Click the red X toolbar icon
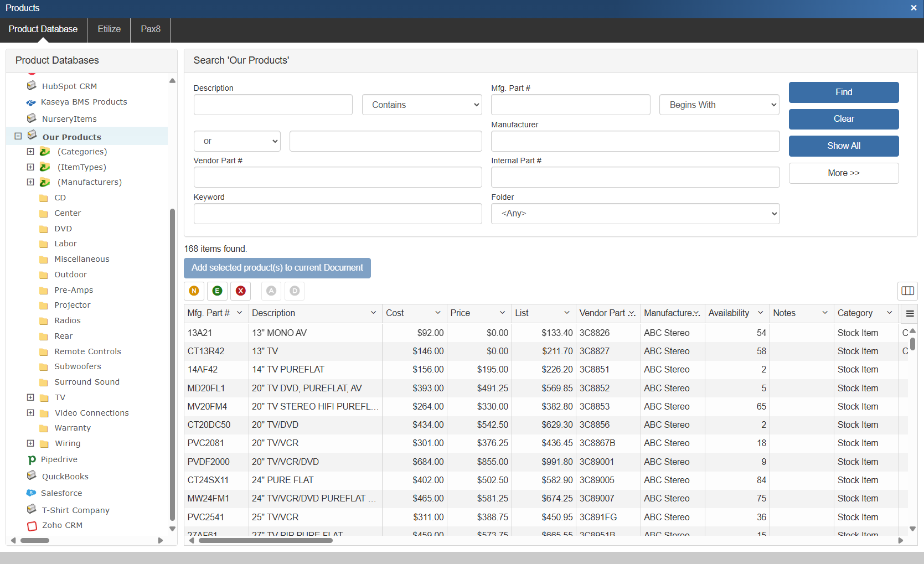924x564 pixels. coord(240,291)
